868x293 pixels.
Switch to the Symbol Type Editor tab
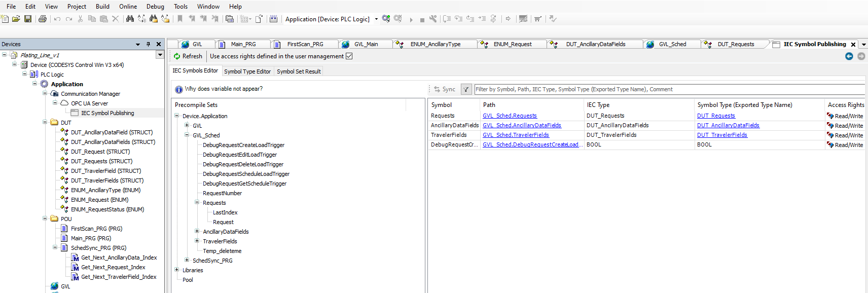point(247,71)
